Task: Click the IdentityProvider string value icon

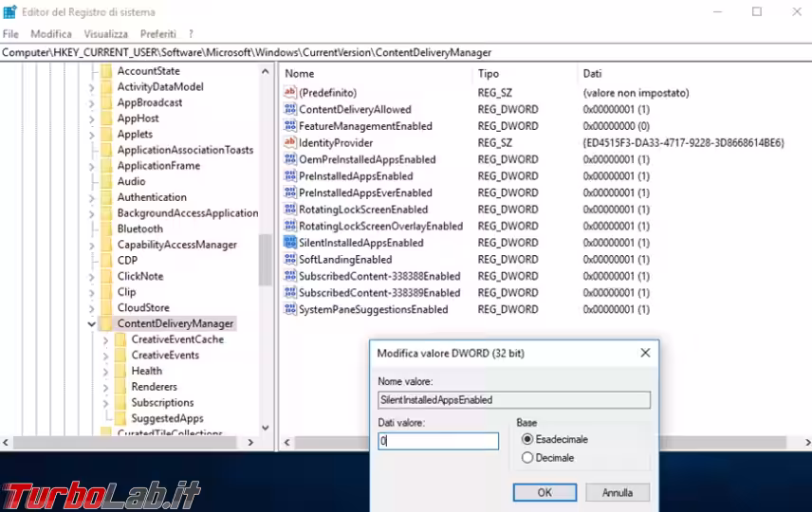Action: coord(290,142)
